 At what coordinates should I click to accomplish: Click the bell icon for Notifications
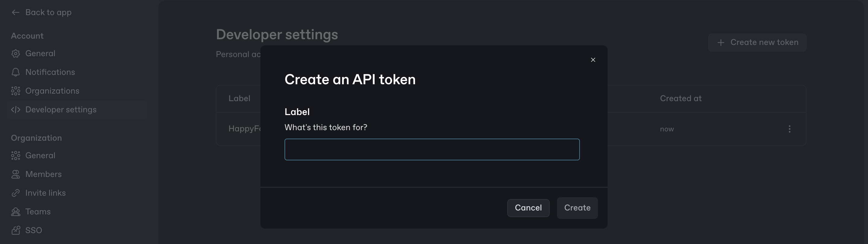point(15,72)
